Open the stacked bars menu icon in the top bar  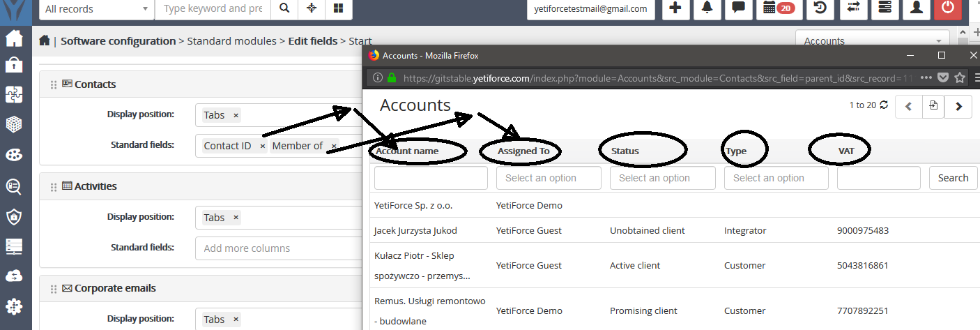point(885,8)
